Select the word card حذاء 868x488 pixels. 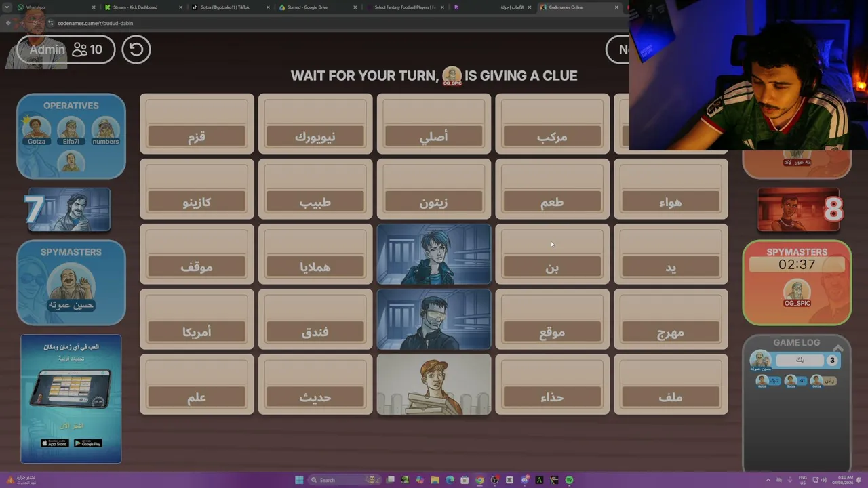point(552,384)
